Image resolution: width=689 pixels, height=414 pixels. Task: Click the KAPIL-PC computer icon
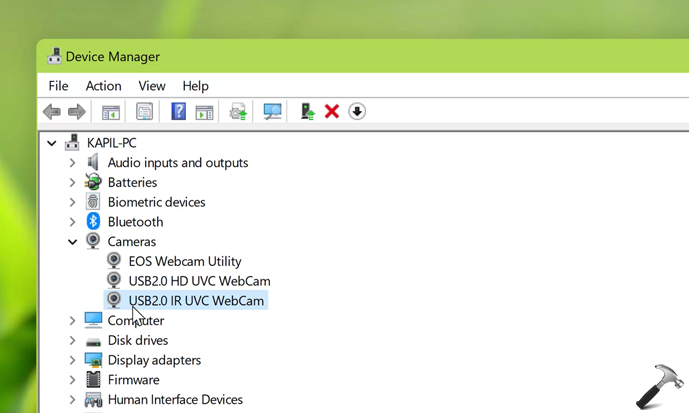tap(72, 142)
